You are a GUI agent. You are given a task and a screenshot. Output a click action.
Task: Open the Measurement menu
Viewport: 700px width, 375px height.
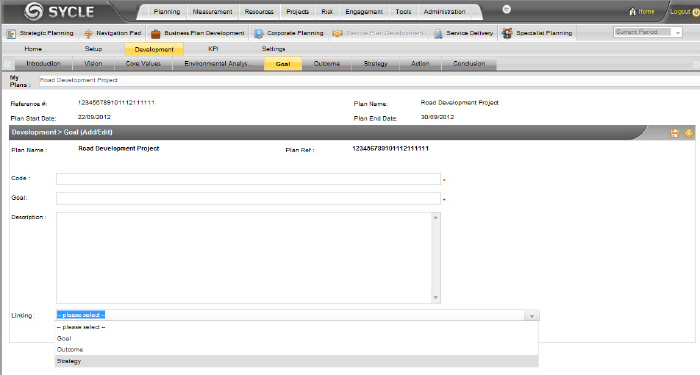point(212,12)
